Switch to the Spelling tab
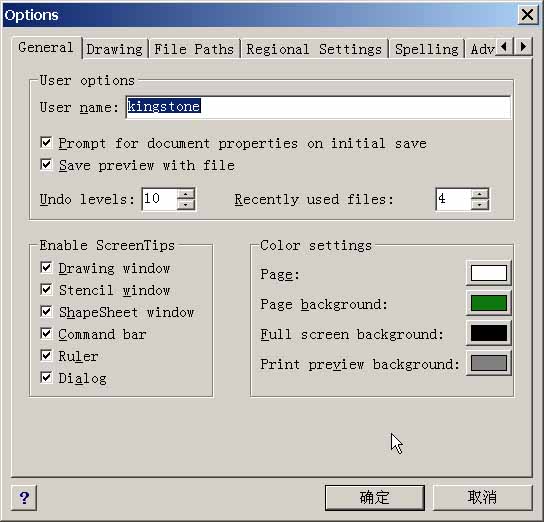 click(427, 49)
